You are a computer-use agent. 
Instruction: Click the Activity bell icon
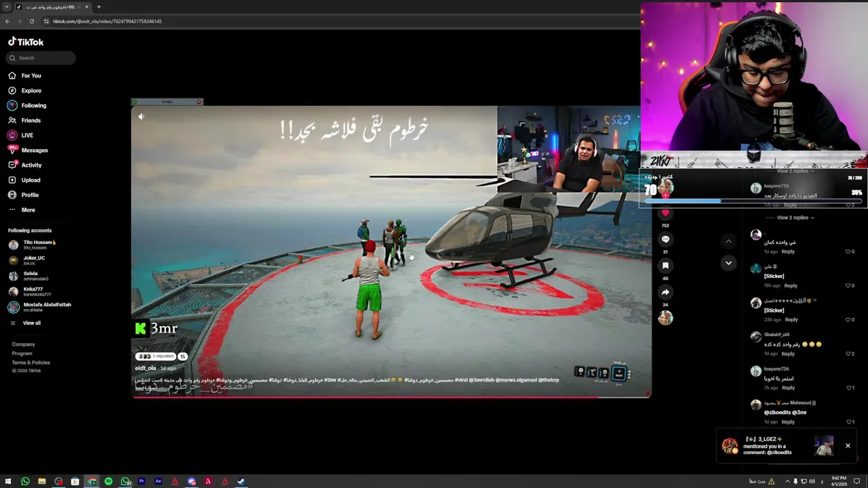point(12,165)
